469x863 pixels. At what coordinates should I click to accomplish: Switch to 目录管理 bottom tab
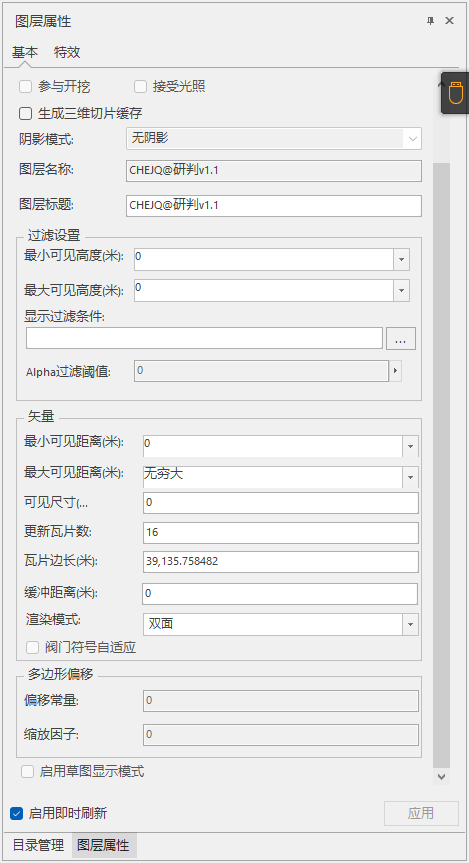coord(38,845)
